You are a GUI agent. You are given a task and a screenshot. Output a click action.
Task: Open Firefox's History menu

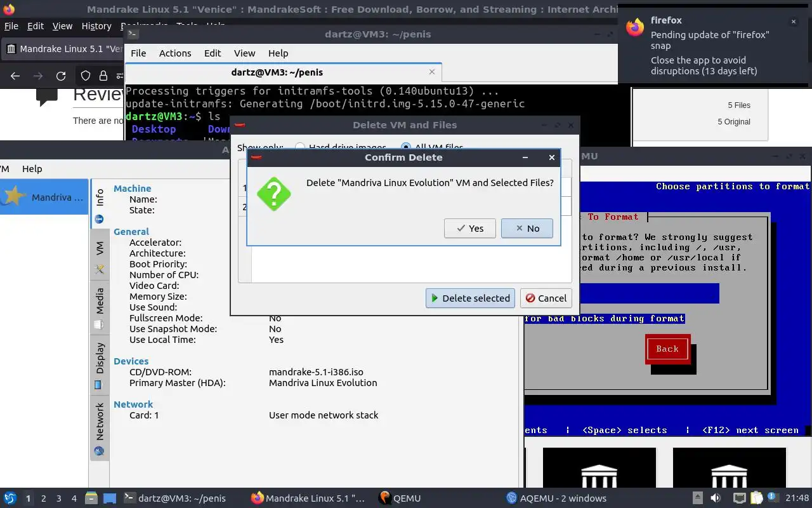click(x=96, y=26)
